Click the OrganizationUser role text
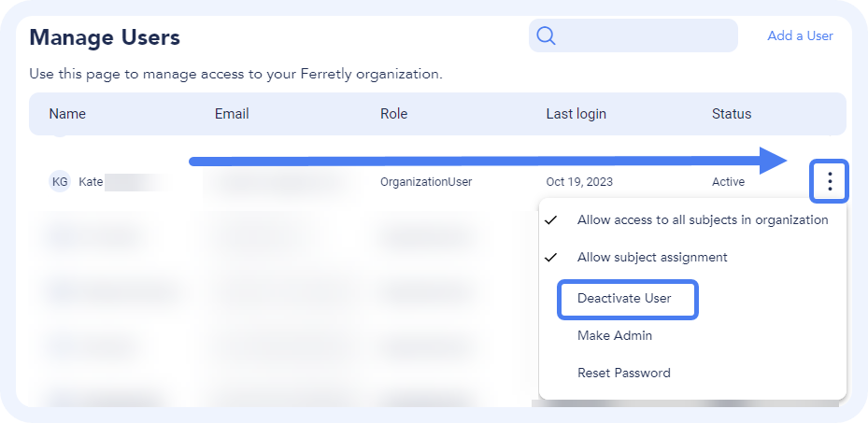The height and width of the screenshot is (423, 868). [426, 181]
